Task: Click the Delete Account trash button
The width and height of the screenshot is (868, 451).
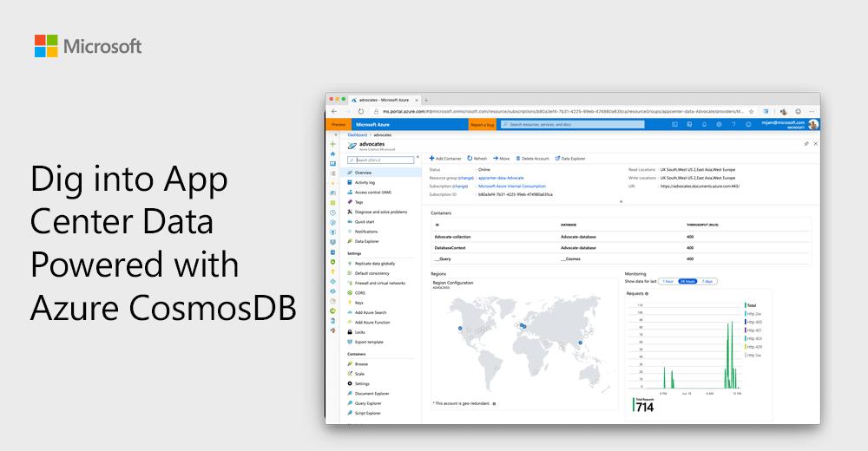Action: [533, 158]
